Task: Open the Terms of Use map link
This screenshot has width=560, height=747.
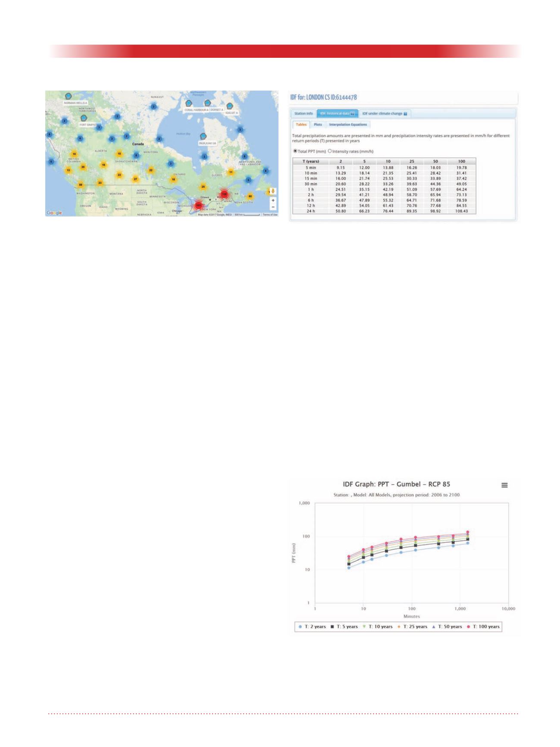Action: click(x=270, y=214)
